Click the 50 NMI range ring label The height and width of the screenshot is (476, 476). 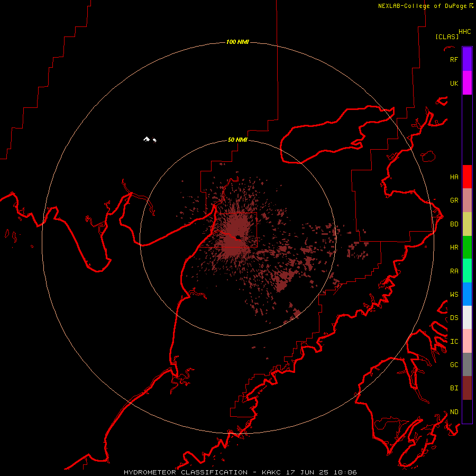(237, 140)
